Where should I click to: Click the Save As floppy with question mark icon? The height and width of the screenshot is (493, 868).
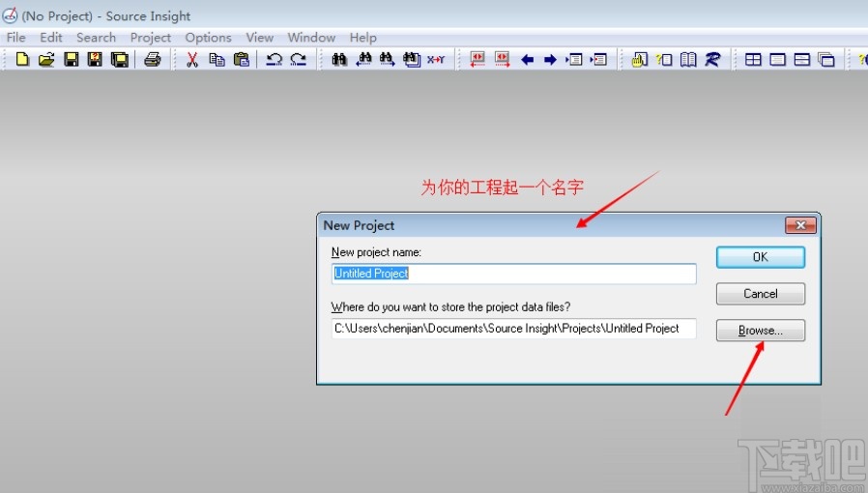pos(96,59)
